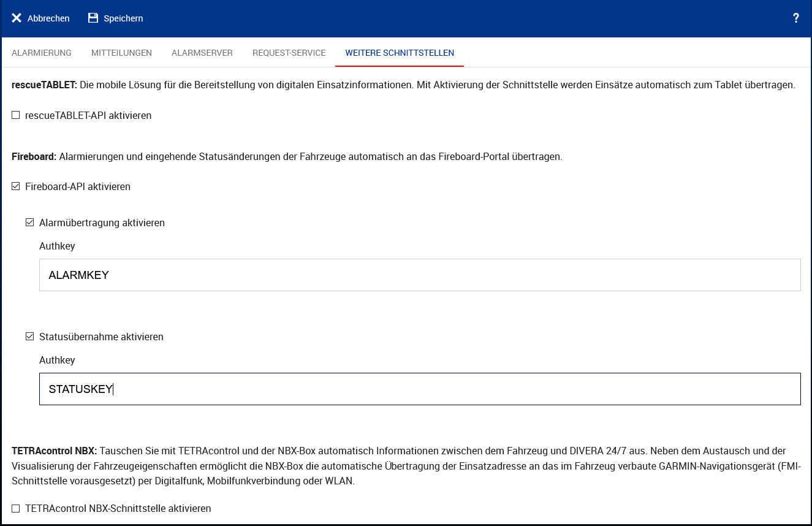
Task: Click the Authkey label above STATUSKEY field
Action: (57, 360)
